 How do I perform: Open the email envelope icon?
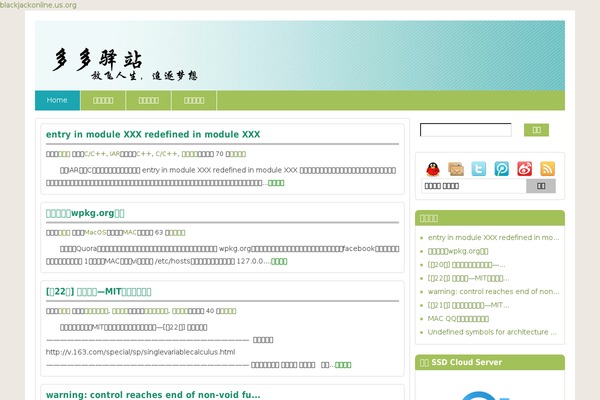(x=456, y=169)
